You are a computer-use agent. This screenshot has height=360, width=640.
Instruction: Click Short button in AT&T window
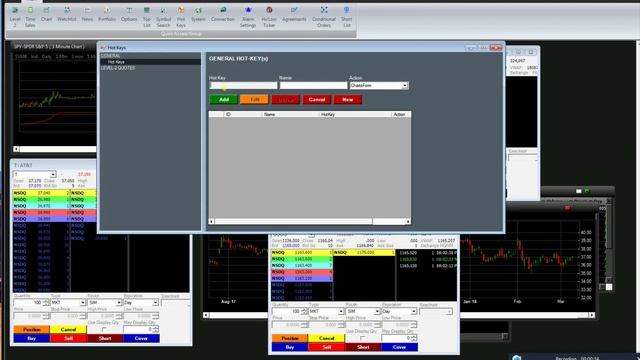click(x=105, y=338)
